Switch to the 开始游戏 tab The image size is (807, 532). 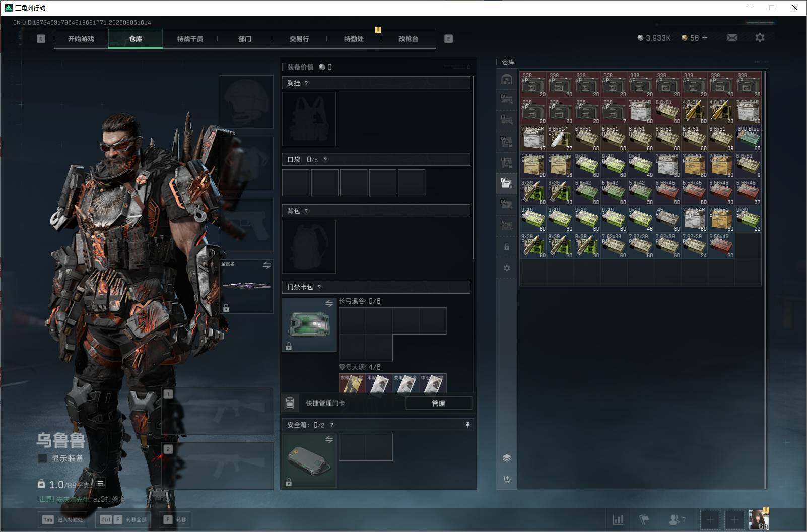(81, 39)
